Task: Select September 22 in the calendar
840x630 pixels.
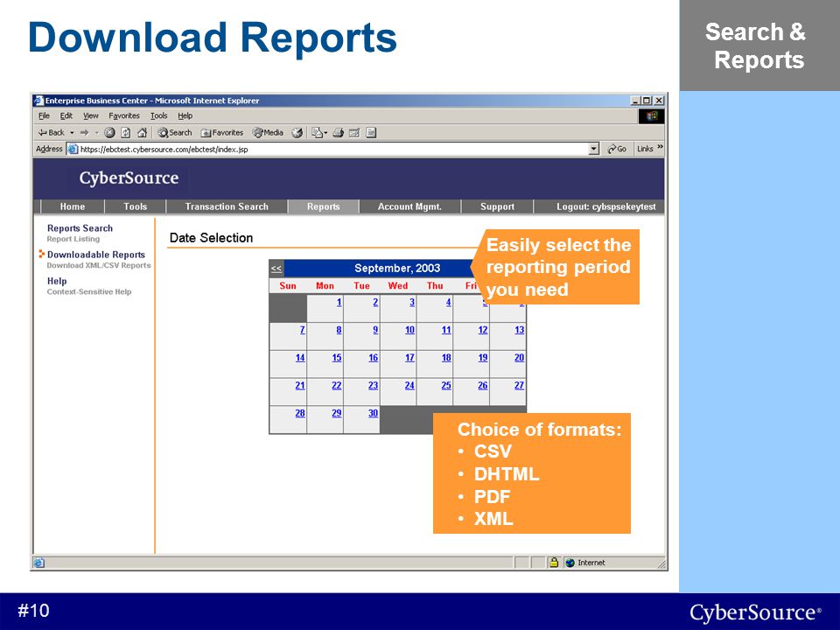Action: (x=336, y=386)
